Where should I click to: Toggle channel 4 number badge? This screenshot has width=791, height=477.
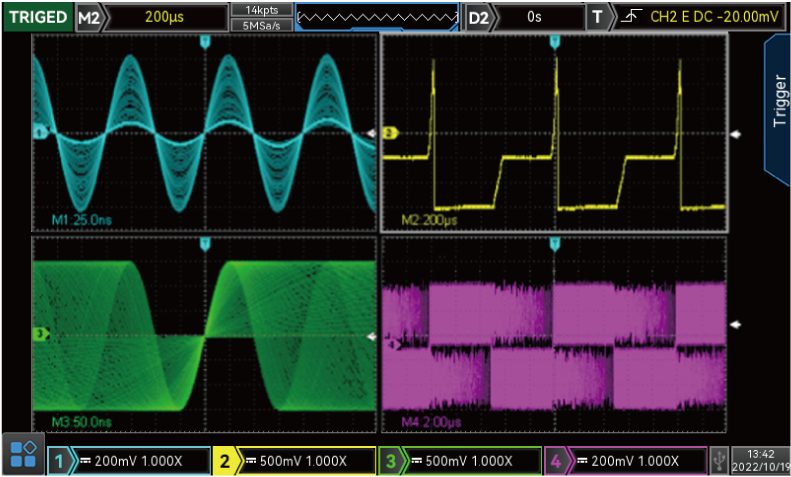556,460
